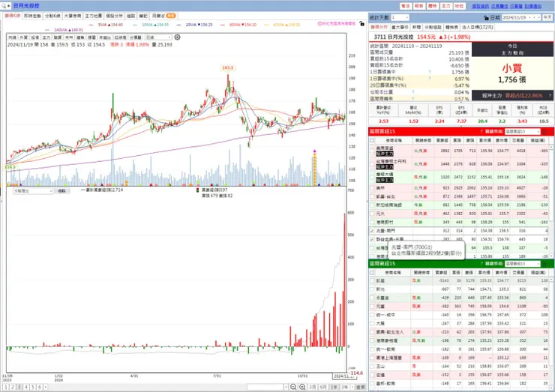
Task: Select the 1年 range button
Action: (x=334, y=387)
